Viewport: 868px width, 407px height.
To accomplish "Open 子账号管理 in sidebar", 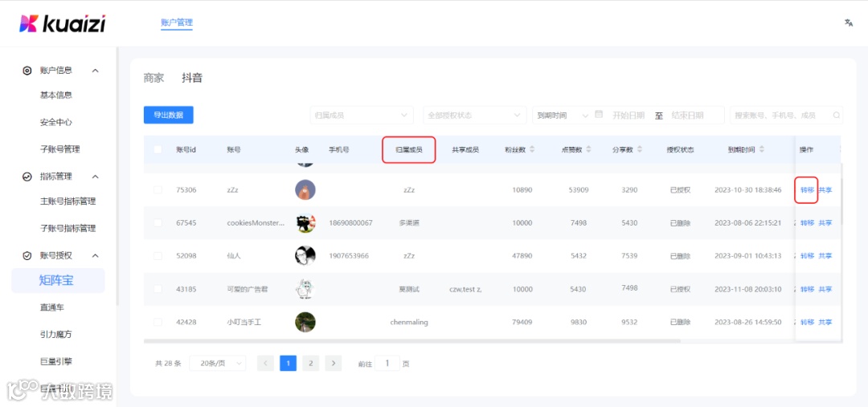I will pos(59,149).
